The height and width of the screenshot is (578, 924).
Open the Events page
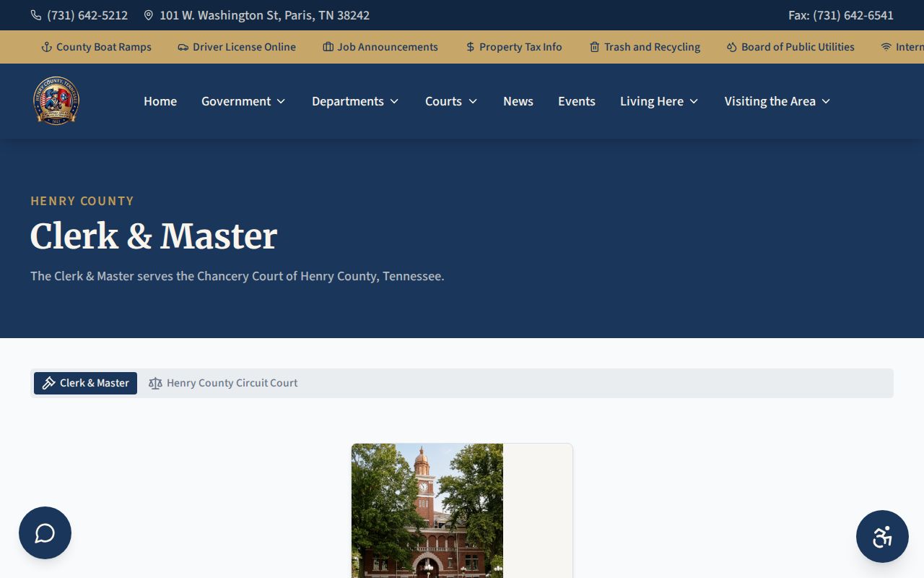pyautogui.click(x=577, y=101)
